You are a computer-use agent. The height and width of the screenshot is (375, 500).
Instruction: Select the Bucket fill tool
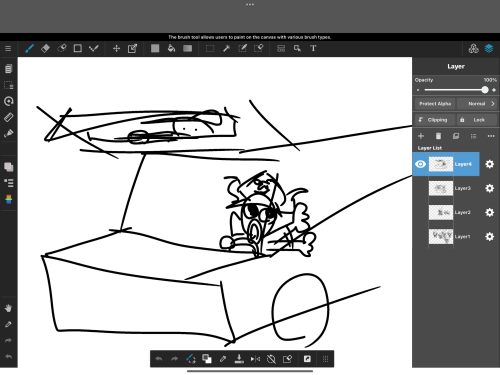point(171,49)
